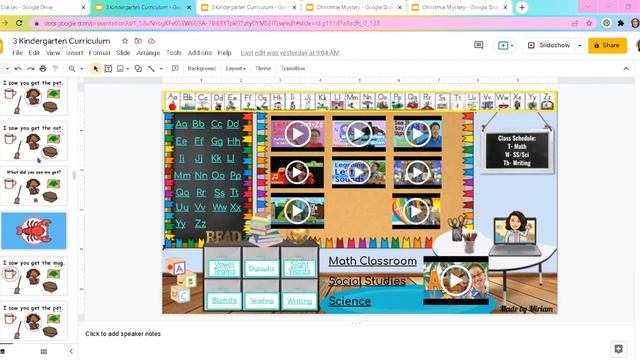Click the Background button

[201, 69]
